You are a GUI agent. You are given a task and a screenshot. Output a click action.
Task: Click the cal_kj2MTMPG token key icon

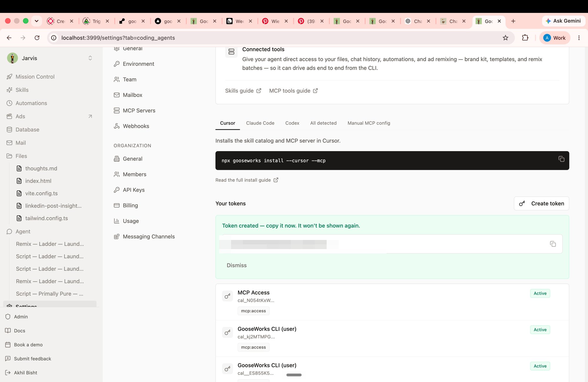point(227,332)
